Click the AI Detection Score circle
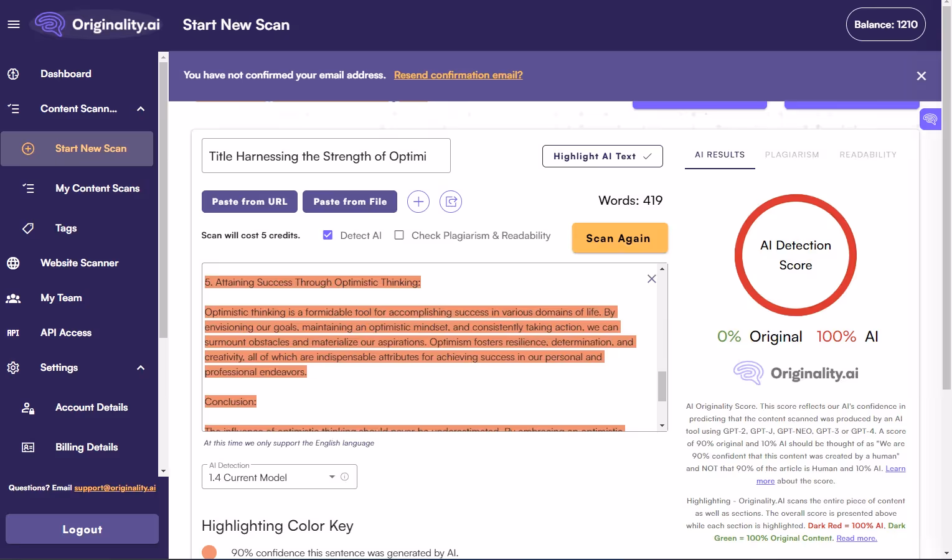 click(796, 255)
